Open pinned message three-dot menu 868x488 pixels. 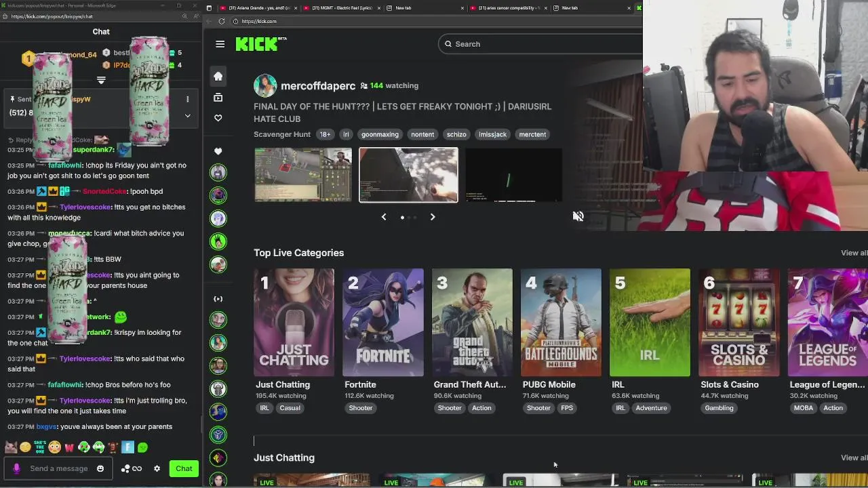188,99
